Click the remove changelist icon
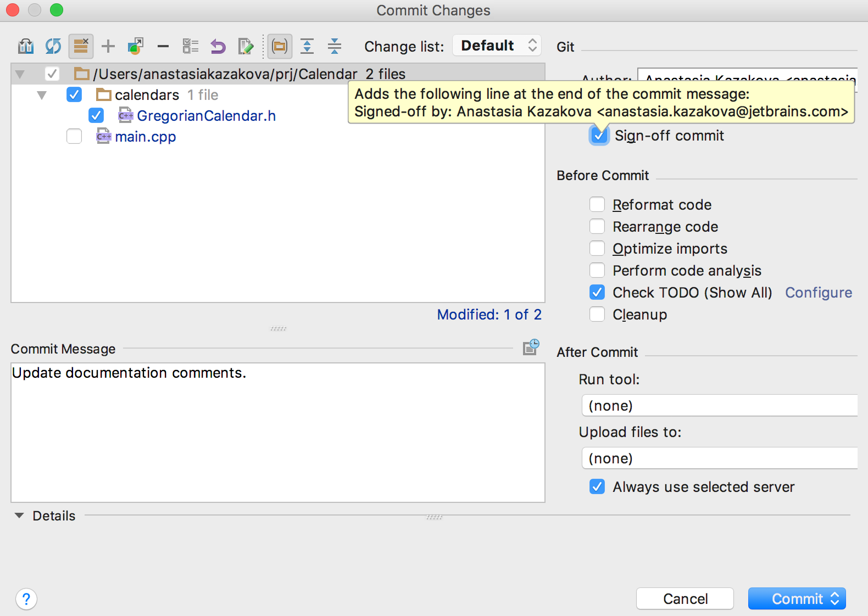This screenshot has width=868, height=616. tap(81, 46)
